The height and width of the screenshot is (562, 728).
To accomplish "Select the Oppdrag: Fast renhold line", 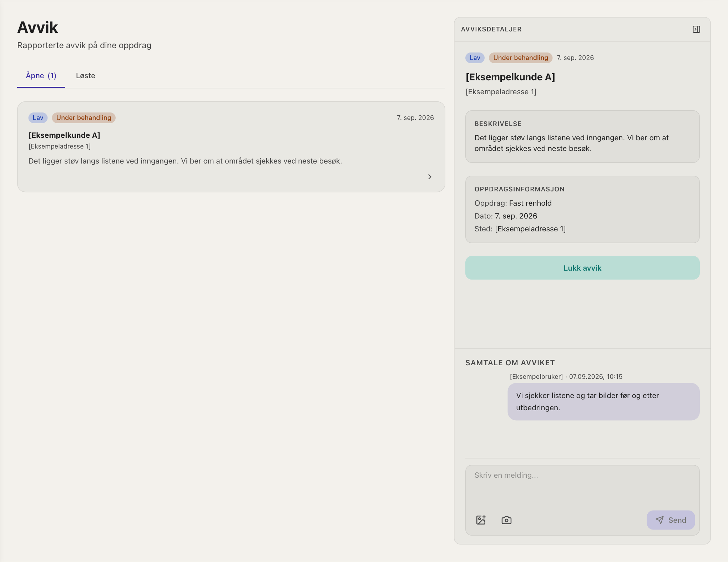I will point(513,203).
